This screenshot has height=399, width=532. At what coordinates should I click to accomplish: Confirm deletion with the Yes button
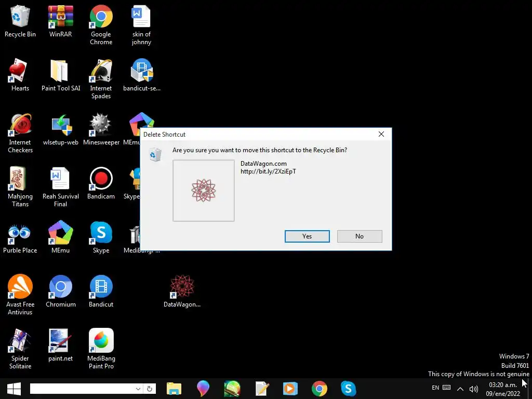point(307,236)
